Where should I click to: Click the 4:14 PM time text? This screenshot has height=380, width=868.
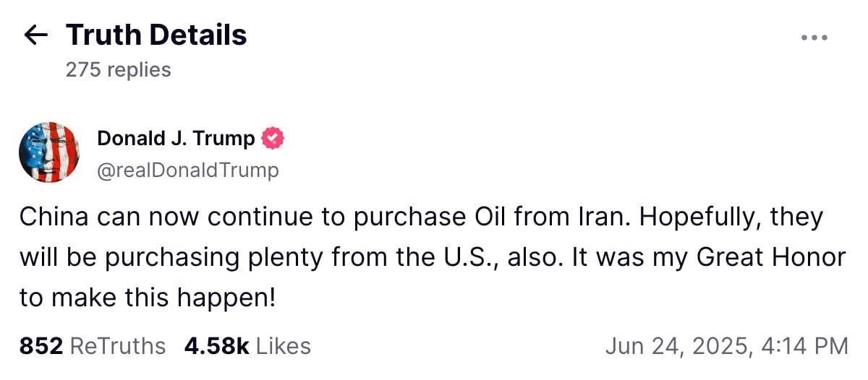(804, 346)
